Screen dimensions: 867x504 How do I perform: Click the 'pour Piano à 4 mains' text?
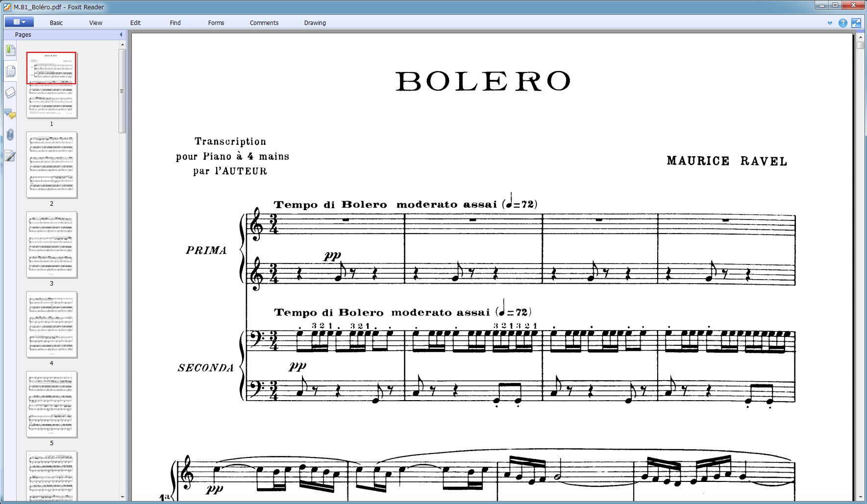point(232,156)
